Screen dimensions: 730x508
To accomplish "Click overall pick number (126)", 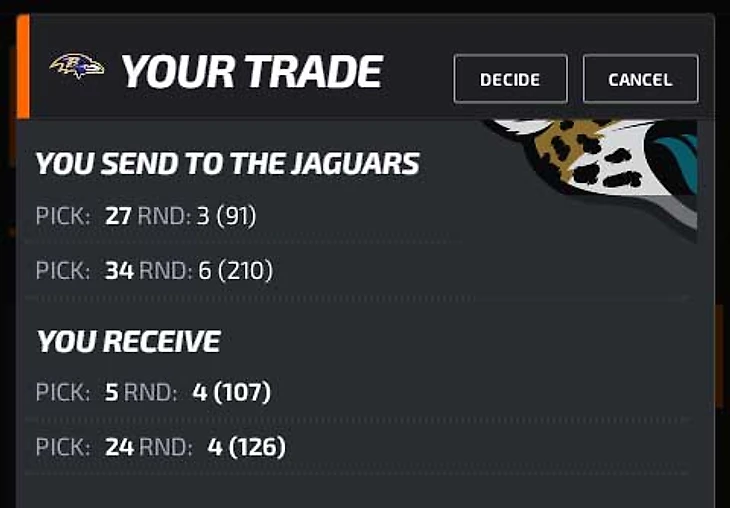I will click(257, 447).
